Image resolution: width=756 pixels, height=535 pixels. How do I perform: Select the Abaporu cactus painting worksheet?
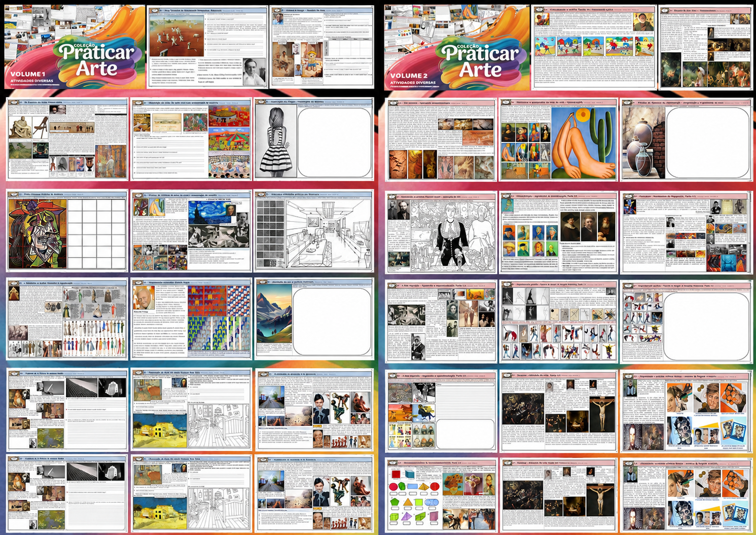coord(559,140)
